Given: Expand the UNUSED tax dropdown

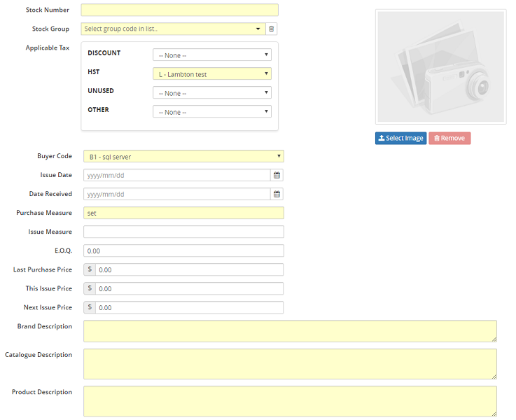Looking at the screenshot, I should click(211, 93).
